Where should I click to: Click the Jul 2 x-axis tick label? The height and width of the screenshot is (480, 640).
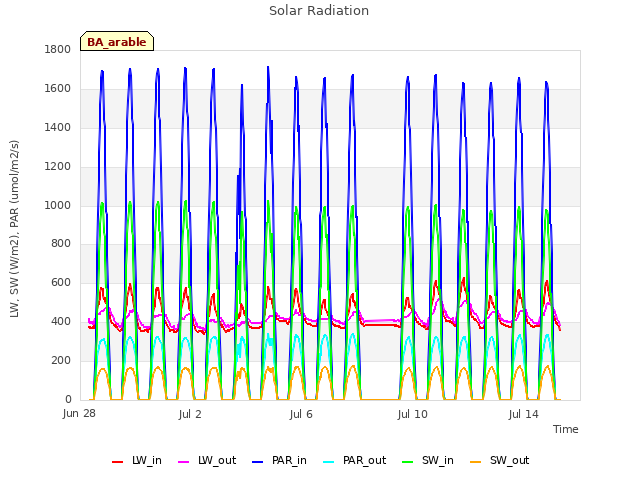190,414
